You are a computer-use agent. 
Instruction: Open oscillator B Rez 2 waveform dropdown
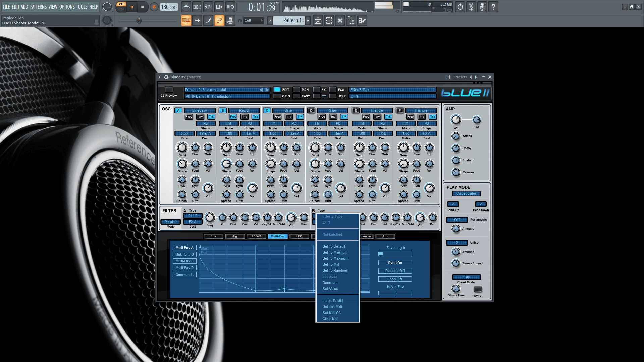coord(244,110)
